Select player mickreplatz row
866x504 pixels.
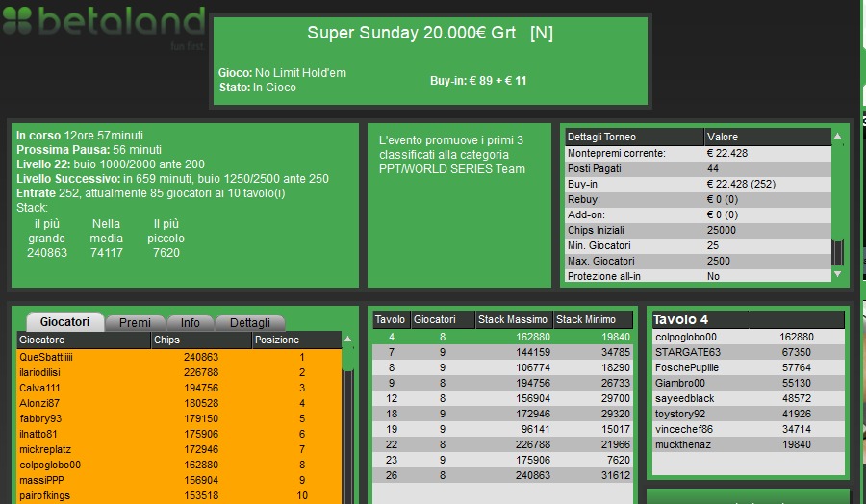click(x=180, y=450)
